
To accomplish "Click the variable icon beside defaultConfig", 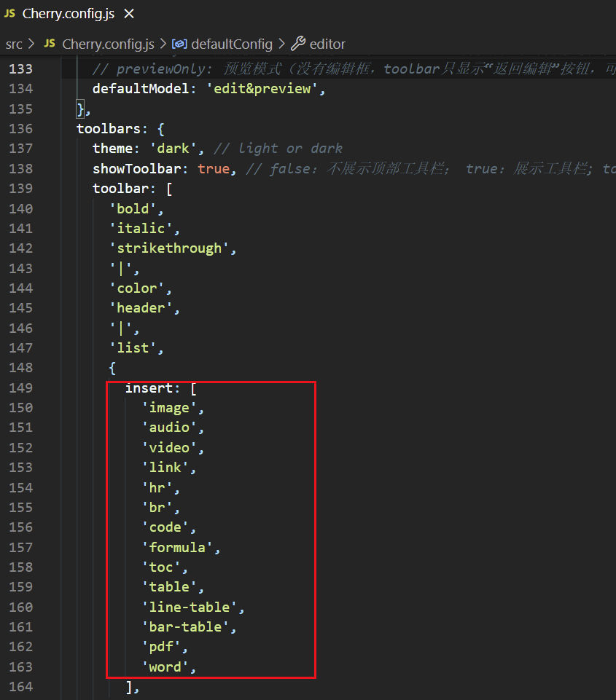I will pos(179,44).
